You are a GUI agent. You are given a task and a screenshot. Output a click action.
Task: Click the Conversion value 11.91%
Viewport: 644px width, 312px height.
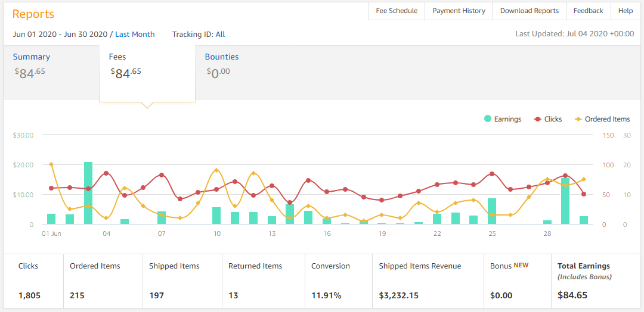pos(326,295)
